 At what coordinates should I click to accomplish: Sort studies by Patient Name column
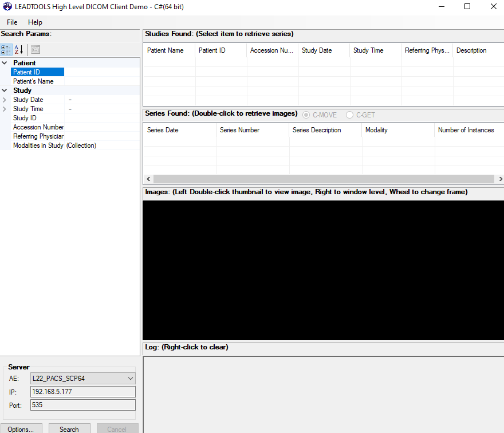[x=169, y=50]
